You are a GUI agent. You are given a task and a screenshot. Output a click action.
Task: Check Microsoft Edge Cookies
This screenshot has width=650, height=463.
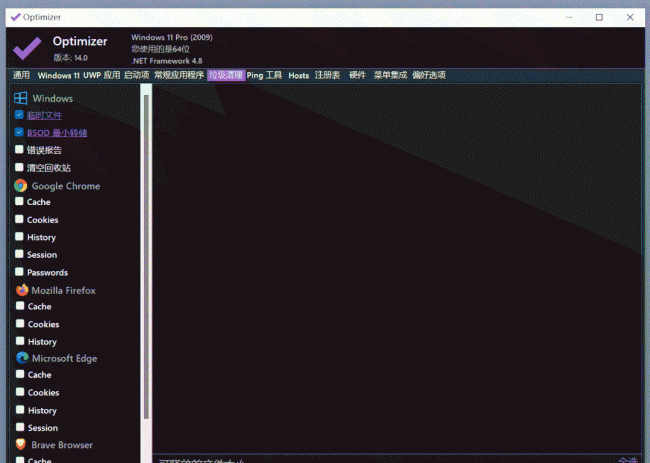[x=20, y=392]
